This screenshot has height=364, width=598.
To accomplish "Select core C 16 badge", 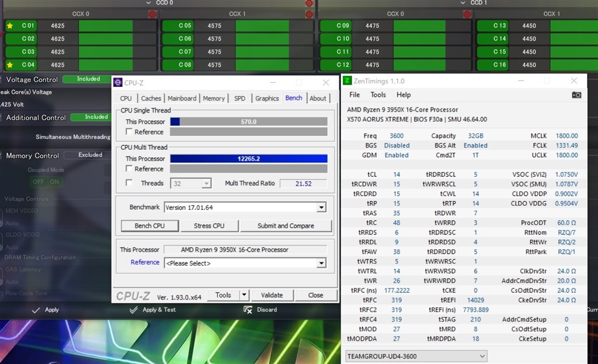I will click(x=492, y=65).
